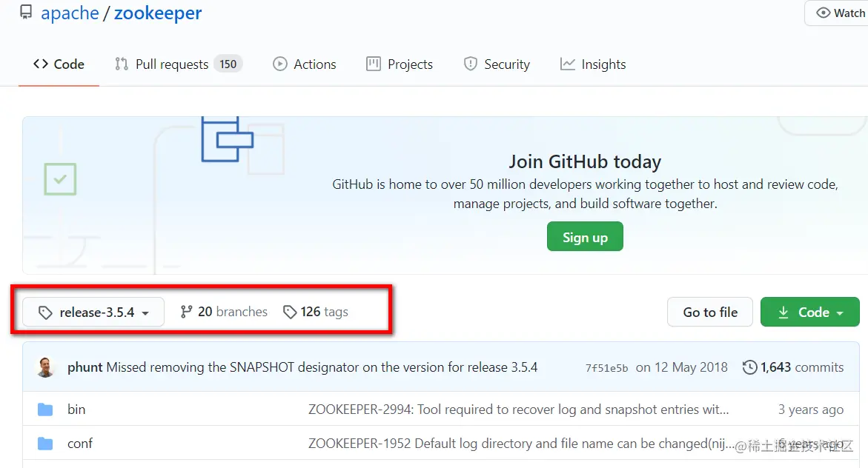Open the 'Missed removing the SNAPSHOT designator' commit message
868x468 pixels.
pyautogui.click(x=322, y=367)
